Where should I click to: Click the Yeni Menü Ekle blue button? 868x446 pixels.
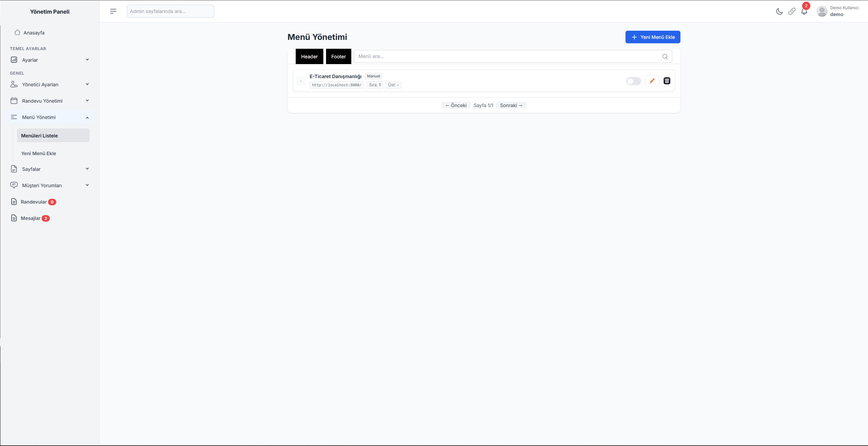coord(652,37)
